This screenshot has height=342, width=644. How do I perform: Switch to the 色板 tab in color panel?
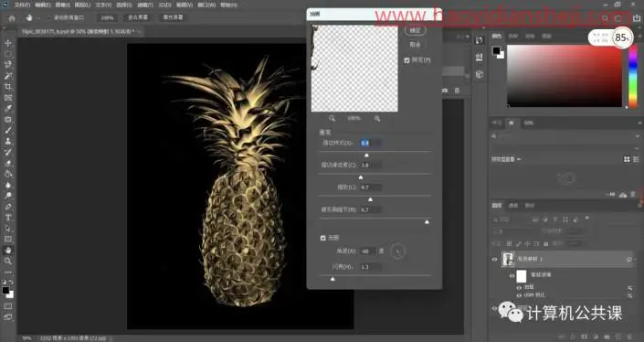[513, 37]
